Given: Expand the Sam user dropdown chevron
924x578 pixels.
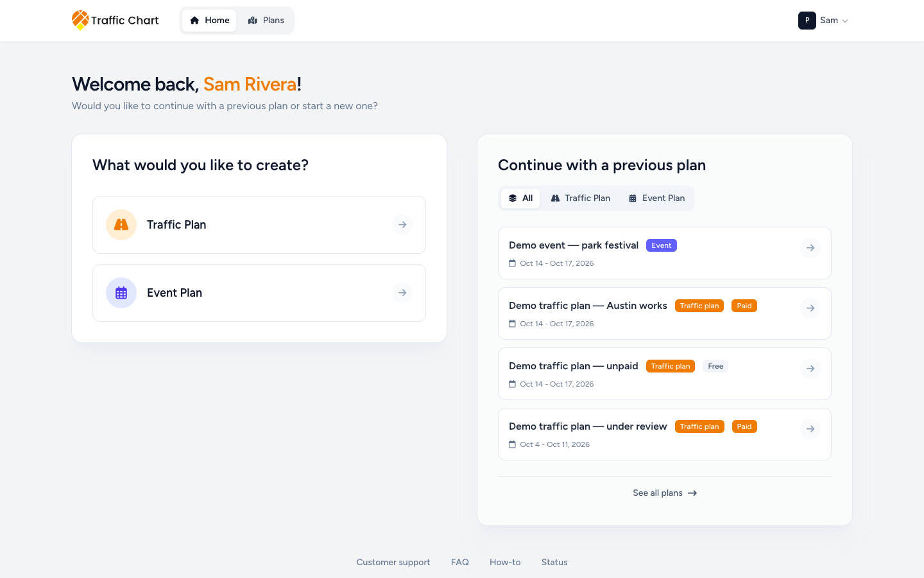Looking at the screenshot, I should click(x=845, y=21).
